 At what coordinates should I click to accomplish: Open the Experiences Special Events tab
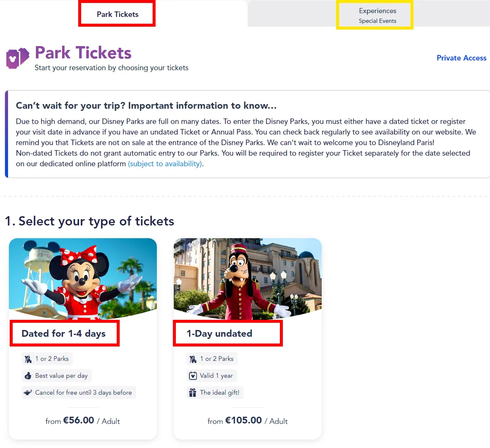tap(378, 15)
